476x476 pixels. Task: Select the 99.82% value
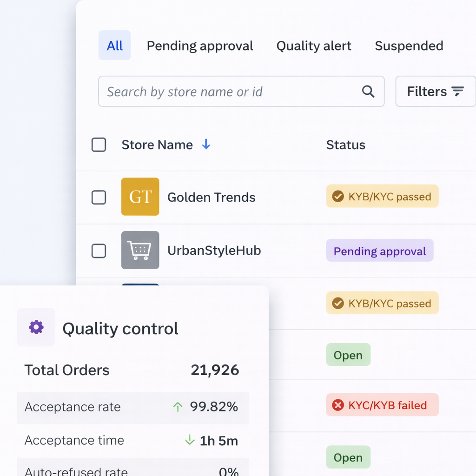214,407
